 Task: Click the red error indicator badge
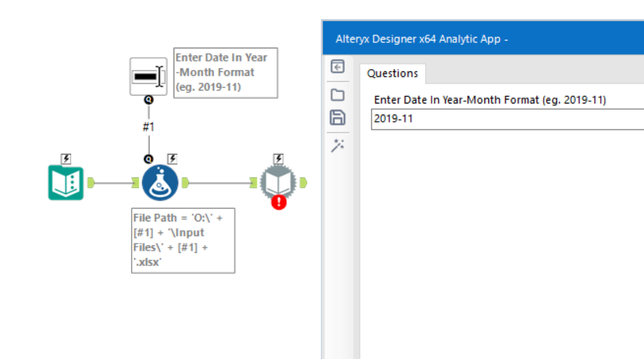click(x=279, y=202)
